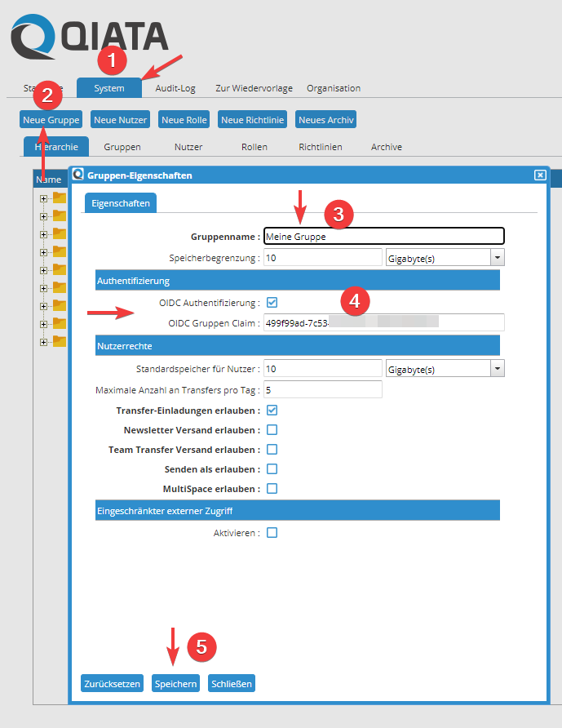Click the Zurücksetzen button
The width and height of the screenshot is (562, 728).
[x=113, y=683]
